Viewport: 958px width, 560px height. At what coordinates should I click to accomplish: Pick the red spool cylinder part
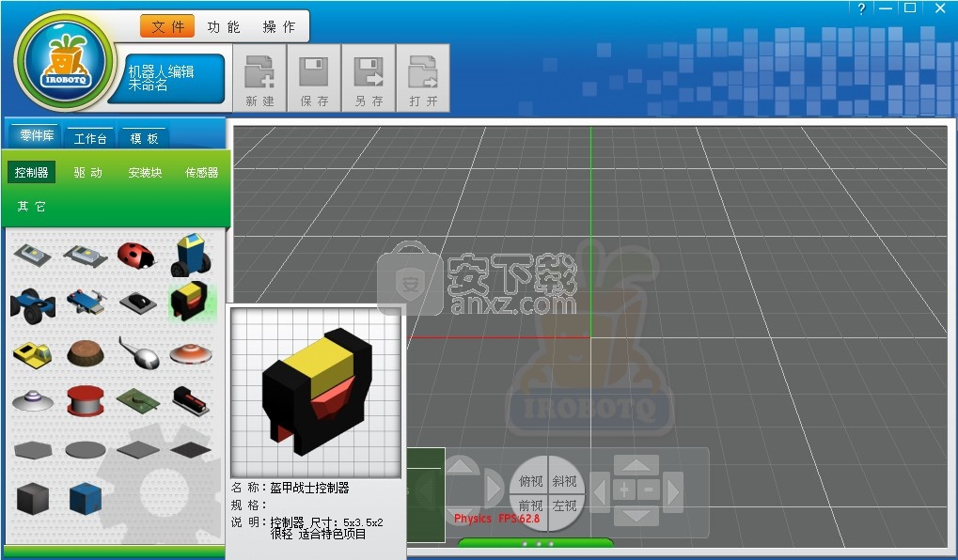coord(86,400)
